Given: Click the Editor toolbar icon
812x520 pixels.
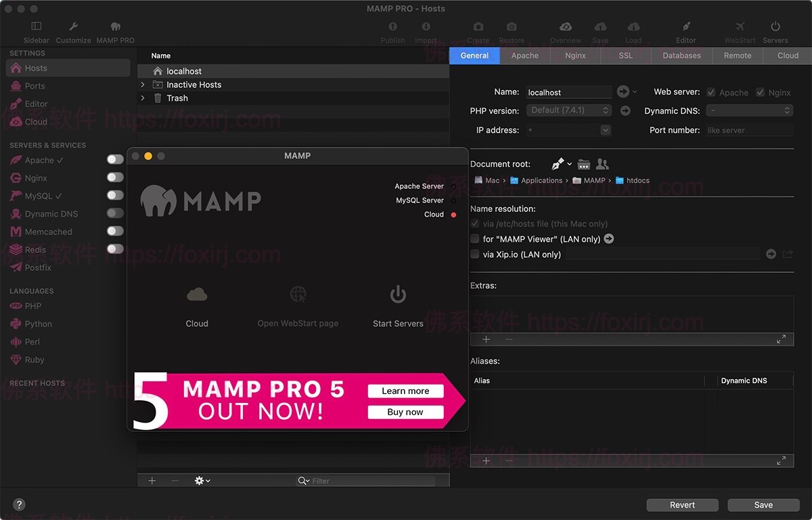Looking at the screenshot, I should coord(685,27).
